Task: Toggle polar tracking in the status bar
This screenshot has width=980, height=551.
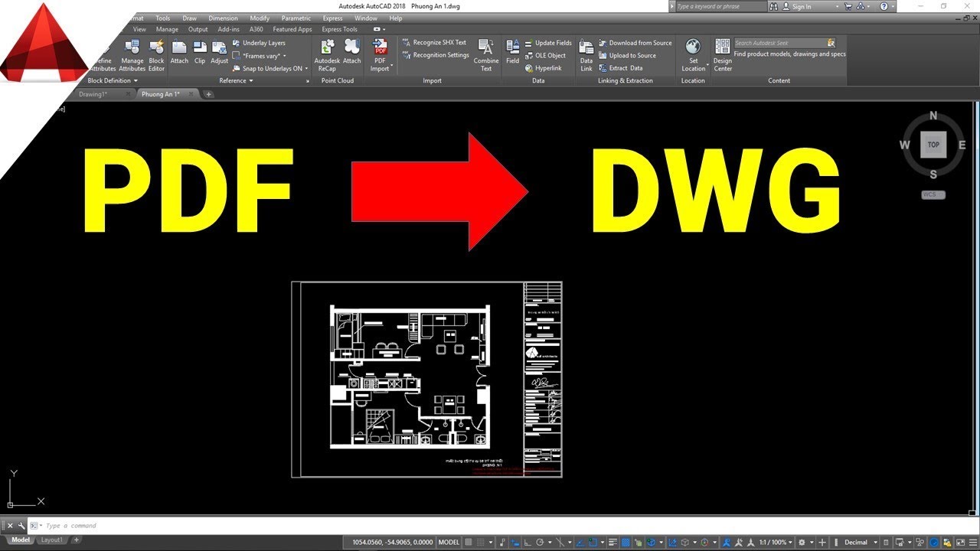Action: click(540, 542)
